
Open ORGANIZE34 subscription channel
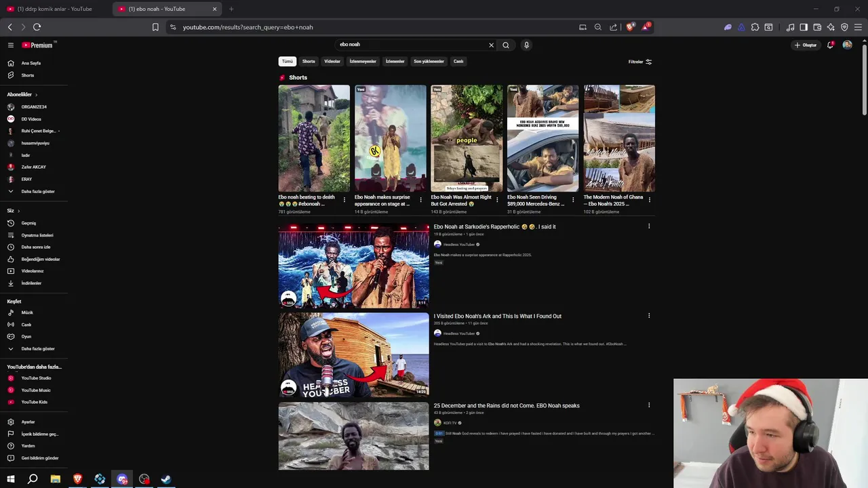tap(34, 107)
